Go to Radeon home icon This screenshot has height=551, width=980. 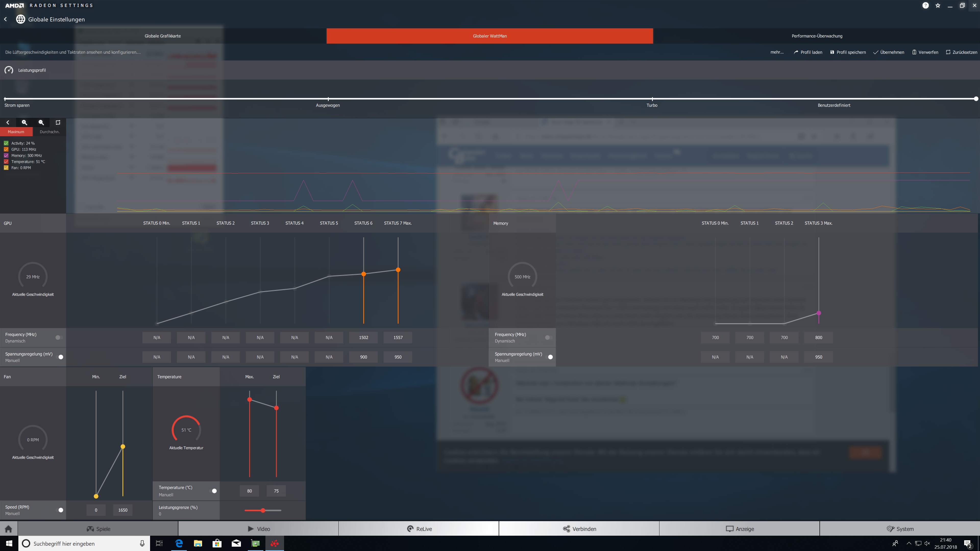click(x=9, y=529)
